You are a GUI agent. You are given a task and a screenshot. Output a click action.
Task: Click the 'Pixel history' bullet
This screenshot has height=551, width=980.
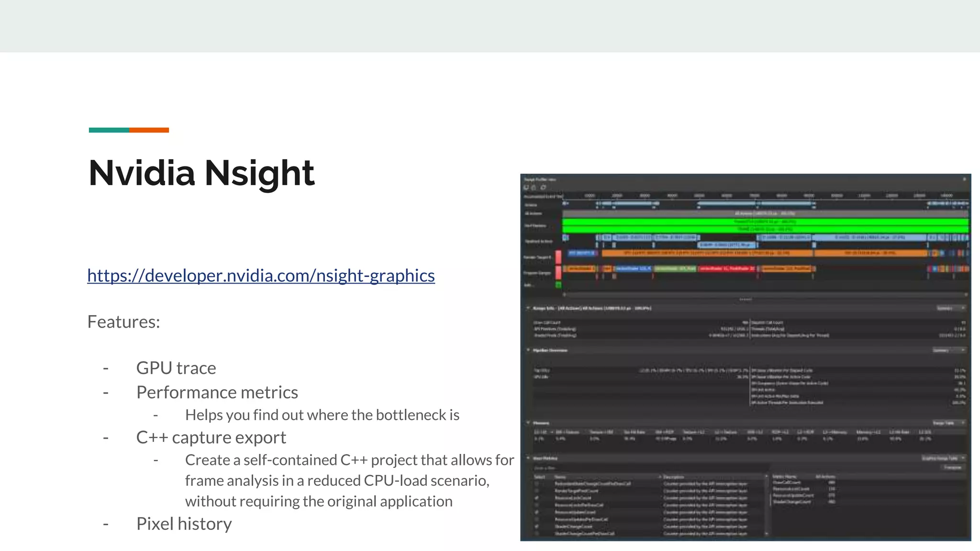click(184, 524)
